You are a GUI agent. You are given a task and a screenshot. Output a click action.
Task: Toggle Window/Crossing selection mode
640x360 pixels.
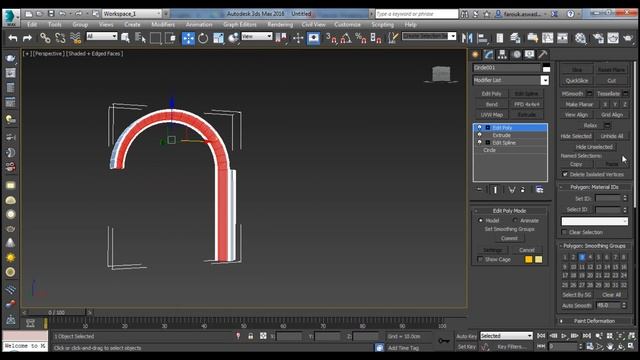(170, 38)
